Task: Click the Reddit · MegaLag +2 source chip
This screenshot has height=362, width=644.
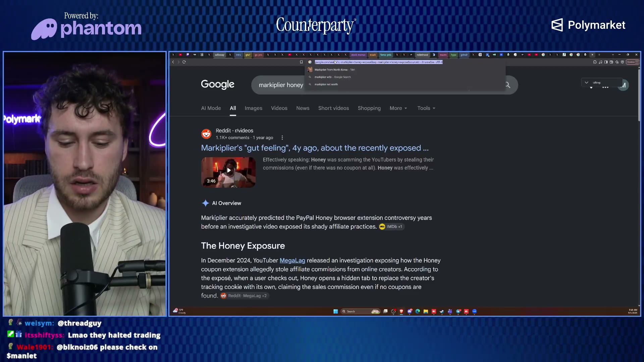Action: pos(244,296)
